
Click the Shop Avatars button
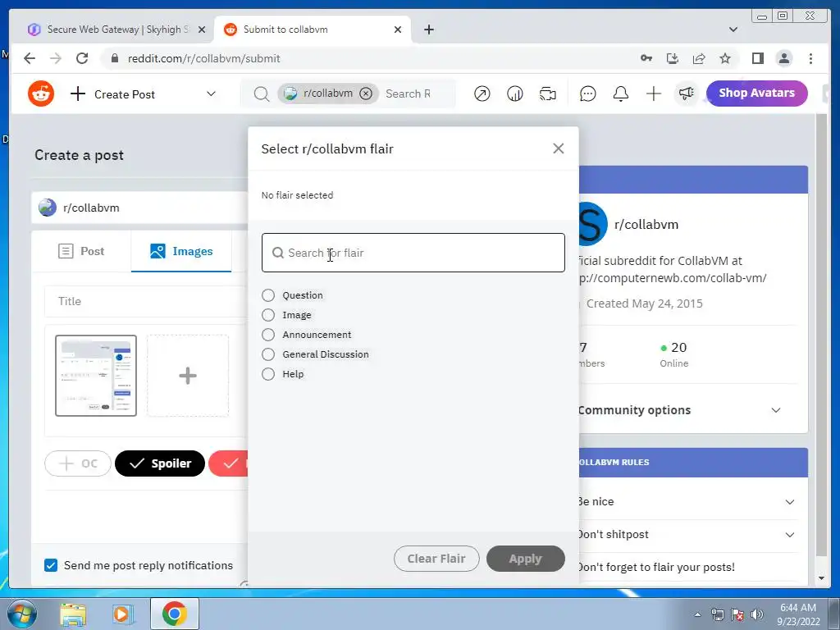point(756,94)
